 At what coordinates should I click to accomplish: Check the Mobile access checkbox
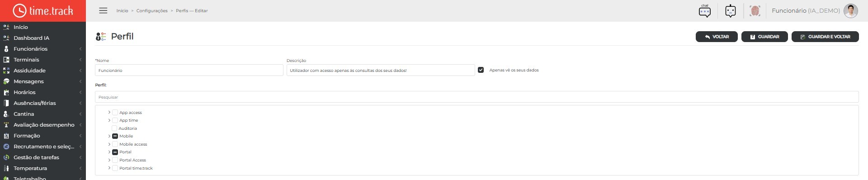pos(115,144)
